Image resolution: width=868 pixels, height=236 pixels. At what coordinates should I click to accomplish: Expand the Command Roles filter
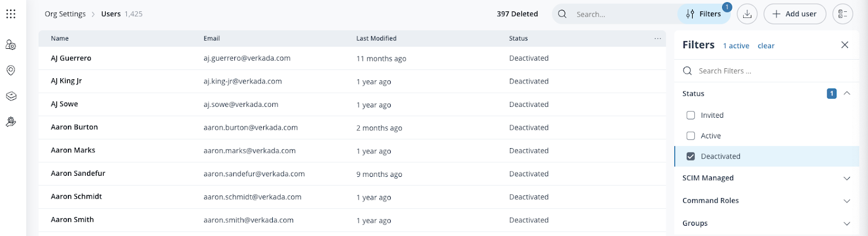(x=847, y=201)
